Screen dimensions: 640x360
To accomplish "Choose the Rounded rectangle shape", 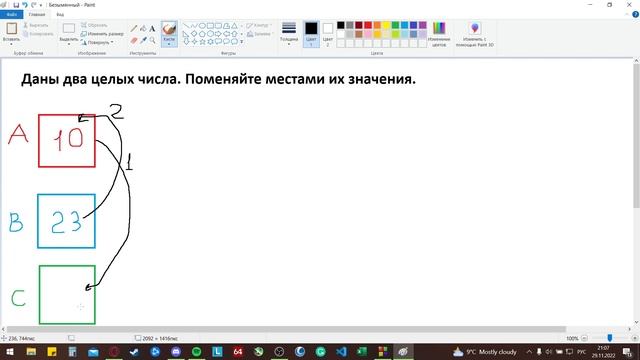I will coord(218,26).
